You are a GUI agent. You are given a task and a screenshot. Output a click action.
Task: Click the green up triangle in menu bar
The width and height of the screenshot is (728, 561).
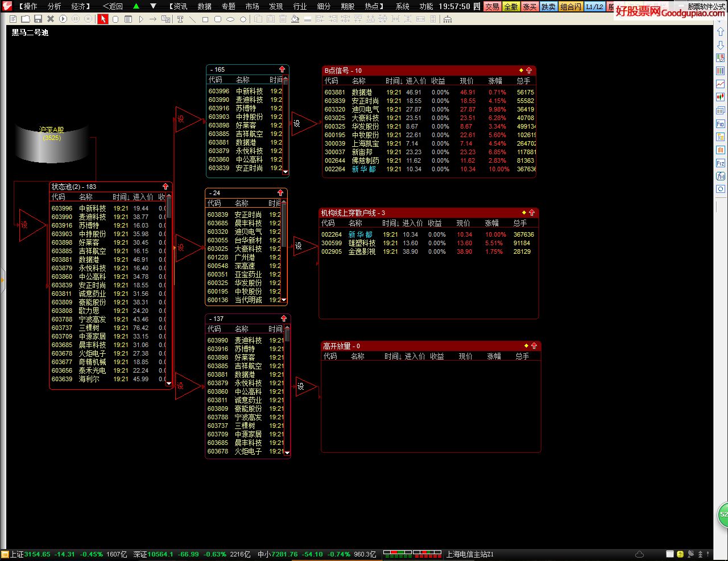coord(136,6)
